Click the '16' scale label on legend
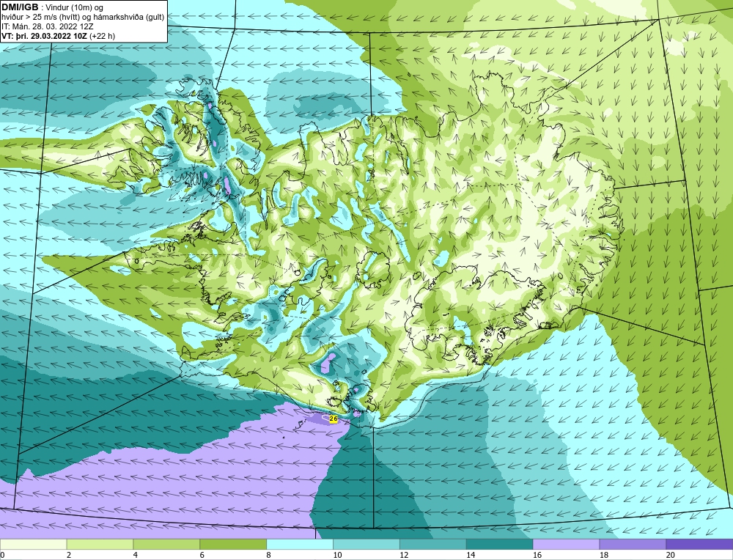This screenshot has width=733, height=560. pos(537,555)
